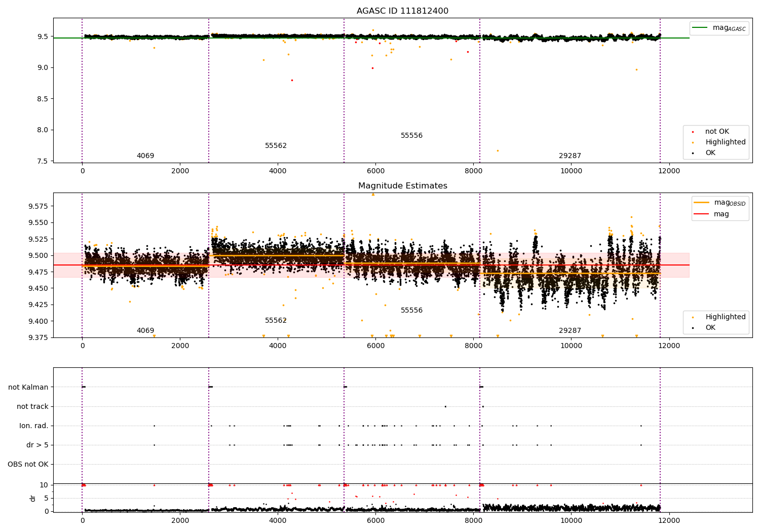Click the '9.575' y-axis tick label
The image size is (760, 532).
click(x=39, y=206)
